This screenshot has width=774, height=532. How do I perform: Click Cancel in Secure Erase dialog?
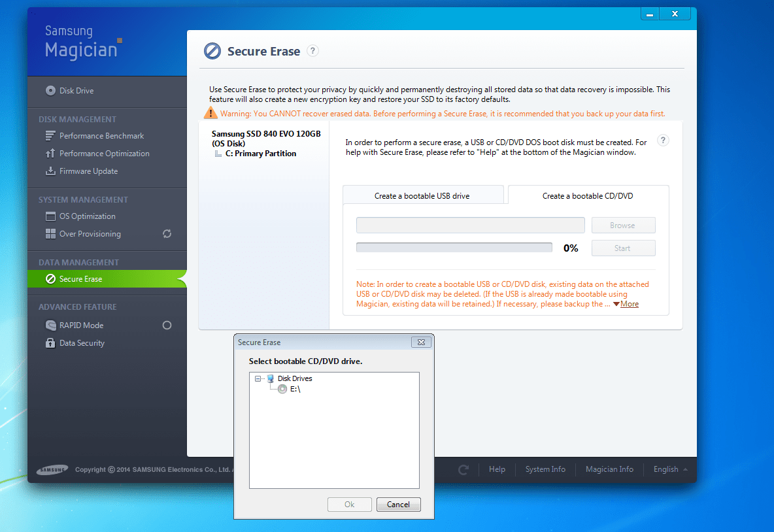[x=398, y=505]
